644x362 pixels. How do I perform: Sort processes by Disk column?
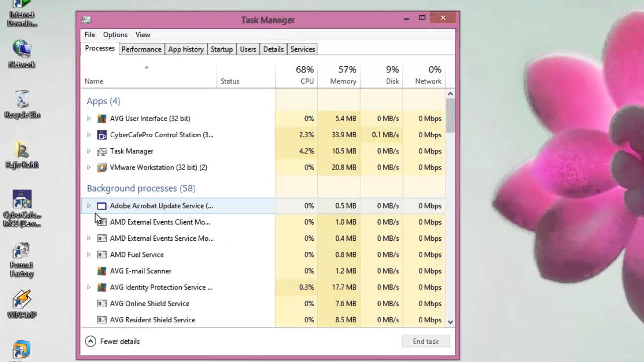(x=381, y=75)
